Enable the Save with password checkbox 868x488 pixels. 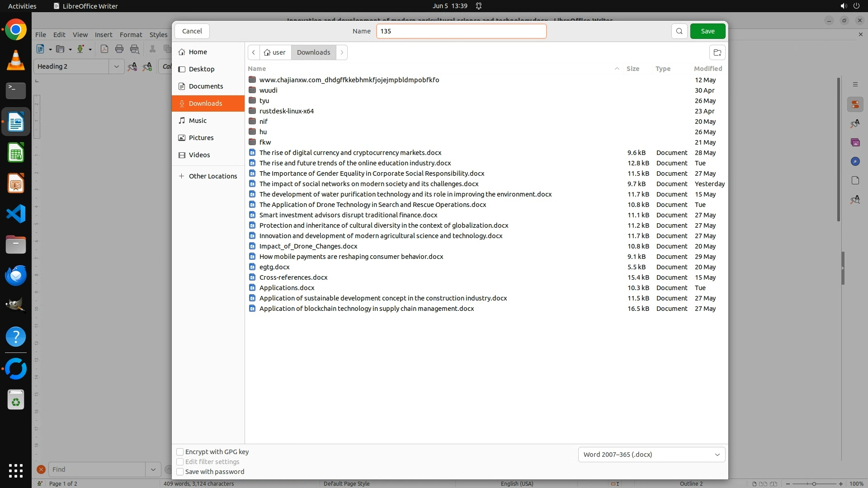[180, 472]
